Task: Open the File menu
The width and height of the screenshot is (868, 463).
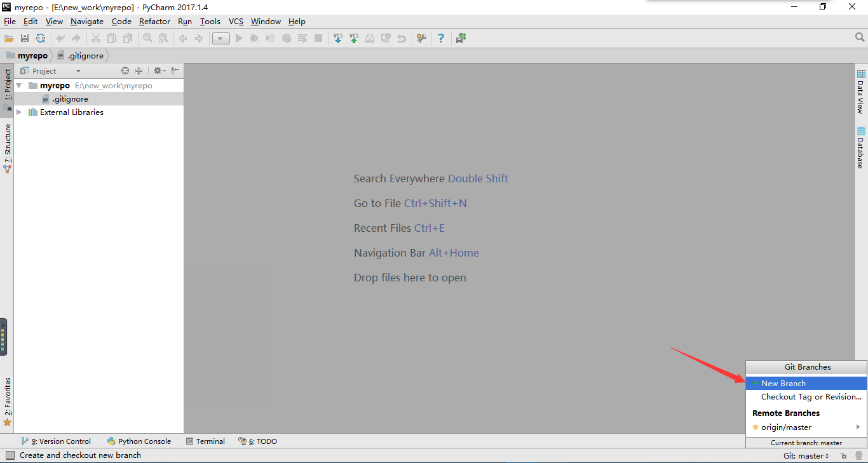Action: [10, 22]
